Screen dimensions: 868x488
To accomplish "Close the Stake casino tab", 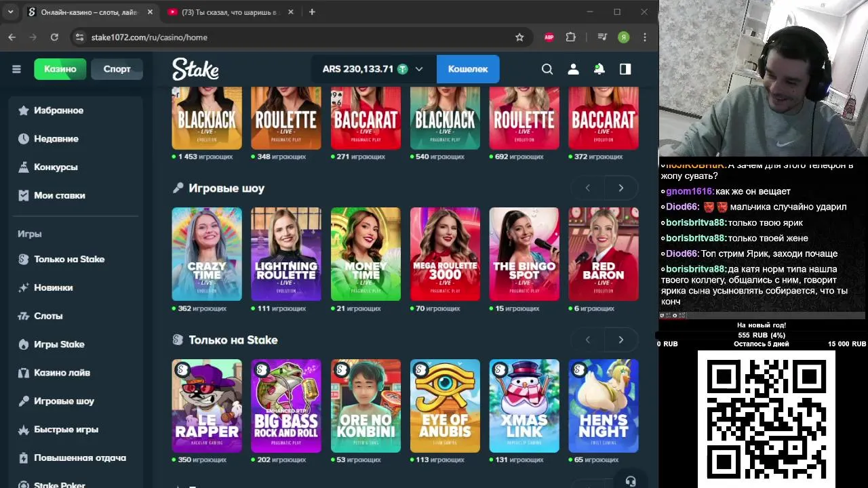I will pyautogui.click(x=150, y=12).
